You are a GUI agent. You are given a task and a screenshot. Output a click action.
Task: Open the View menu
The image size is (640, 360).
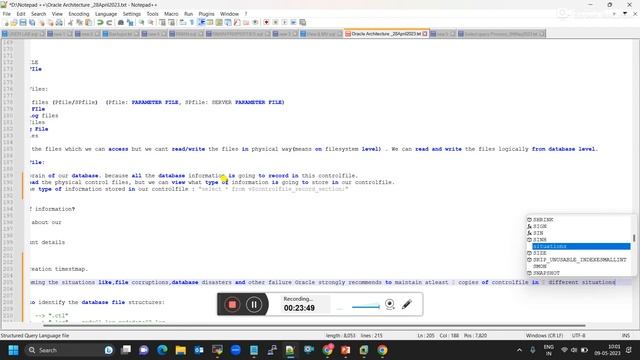click(x=57, y=14)
